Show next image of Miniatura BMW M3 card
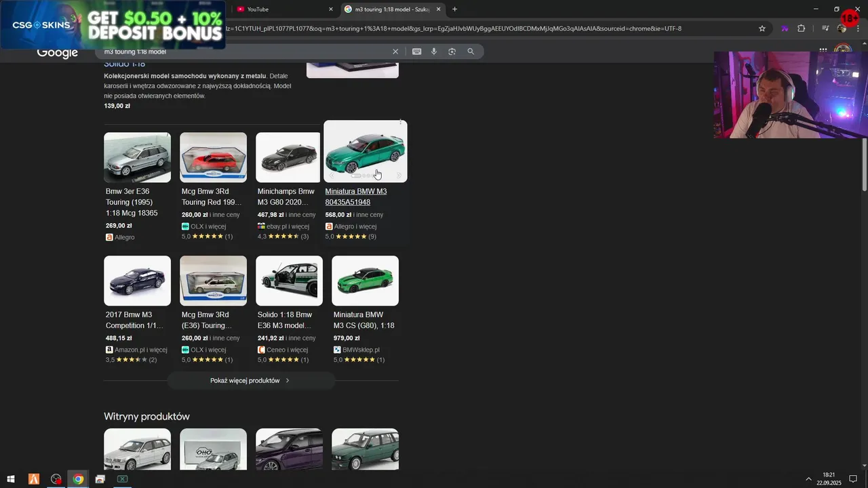This screenshot has height=488, width=868. point(399,176)
